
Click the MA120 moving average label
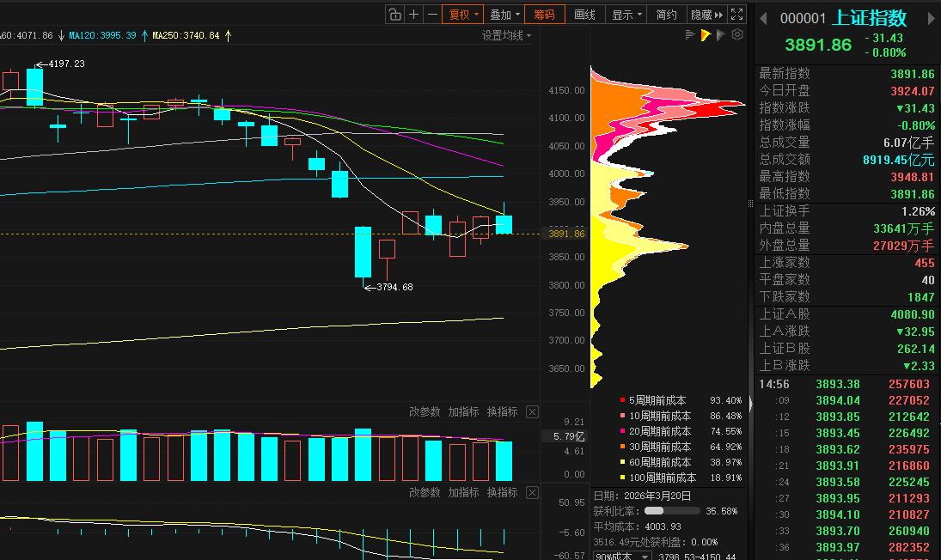click(x=102, y=35)
